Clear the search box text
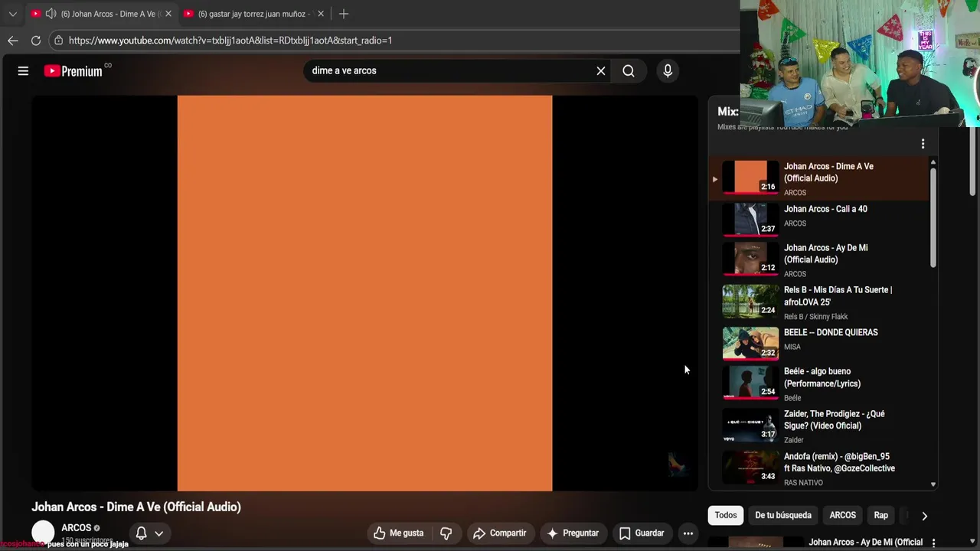 tap(601, 71)
